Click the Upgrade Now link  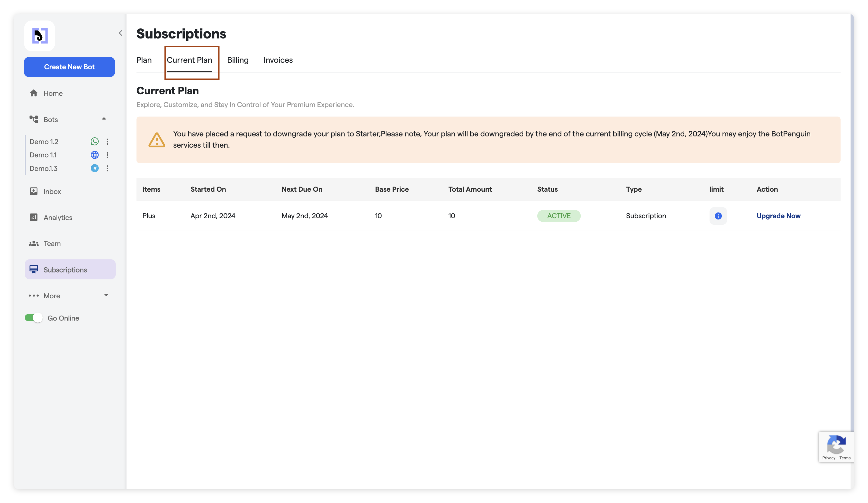pos(778,216)
